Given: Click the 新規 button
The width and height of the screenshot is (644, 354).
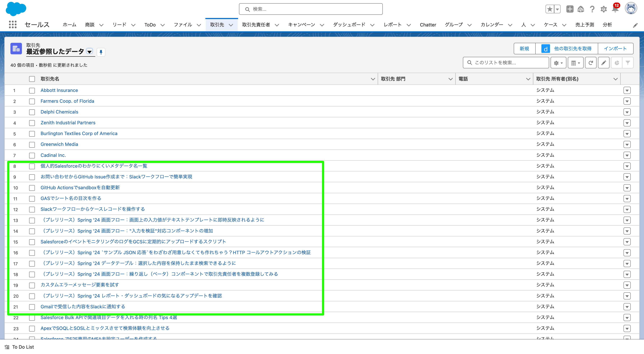Looking at the screenshot, I should pos(524,48).
